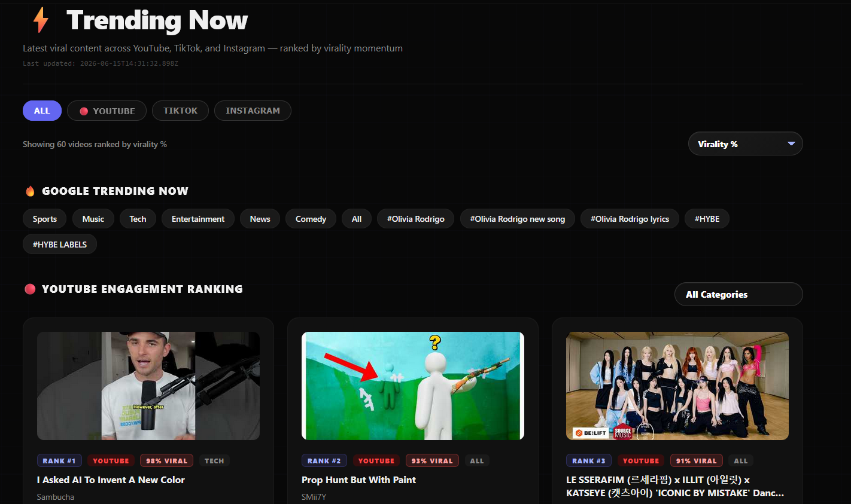851x504 pixels.
Task: Click the RANK #1 badge
Action: pos(59,461)
